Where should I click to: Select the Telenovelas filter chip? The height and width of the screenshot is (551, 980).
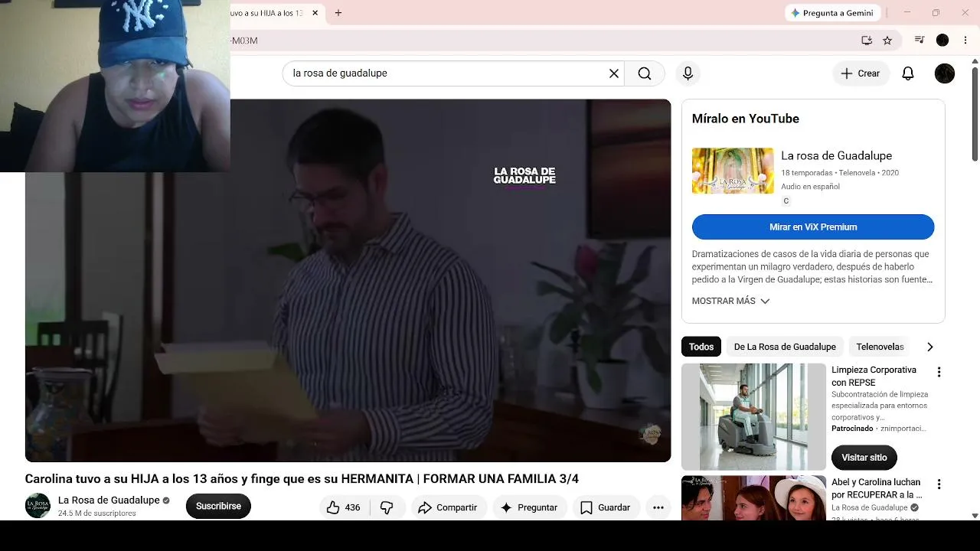click(880, 347)
